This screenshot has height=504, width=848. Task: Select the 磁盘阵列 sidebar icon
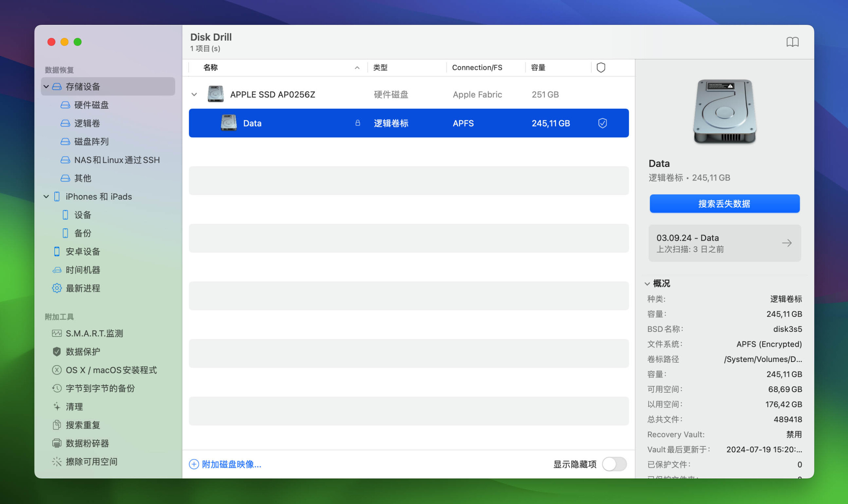tap(65, 142)
